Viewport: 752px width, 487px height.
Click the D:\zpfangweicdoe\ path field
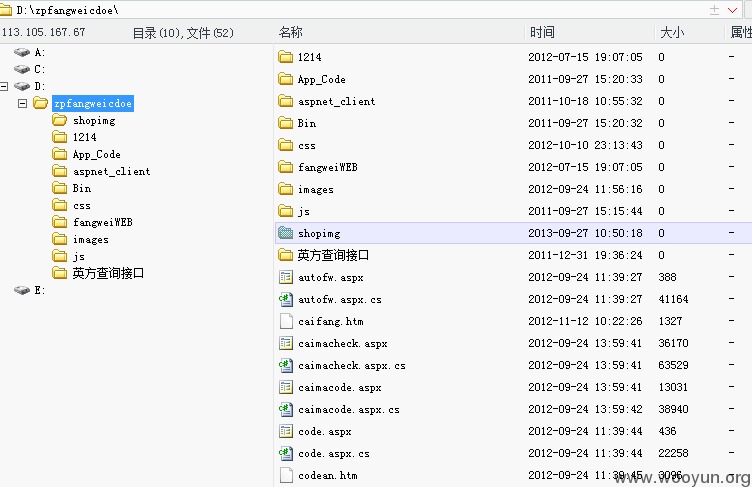point(355,10)
